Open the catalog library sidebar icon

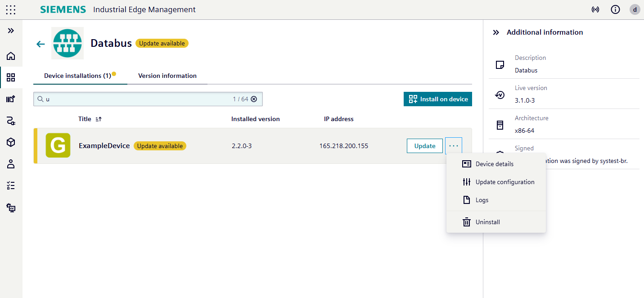[x=11, y=99]
